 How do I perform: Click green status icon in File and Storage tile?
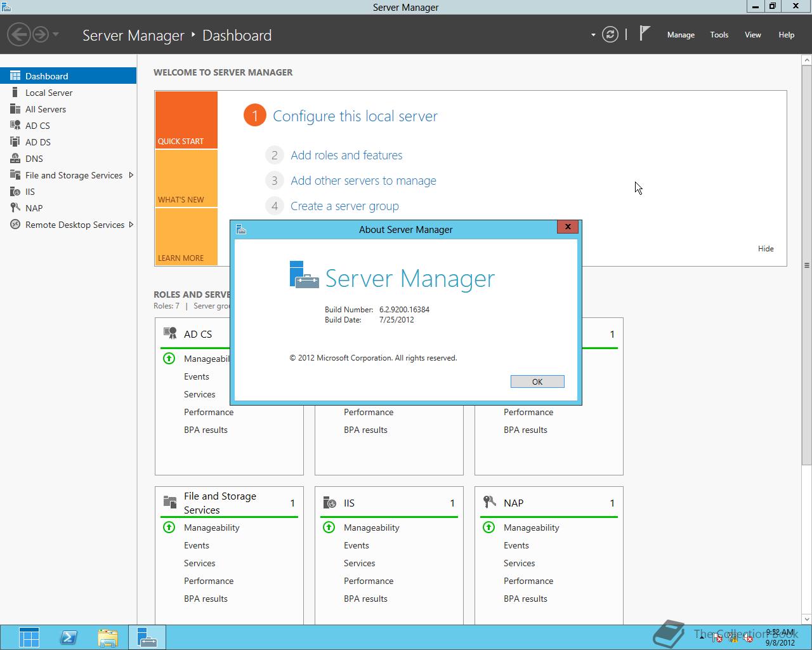(x=169, y=527)
